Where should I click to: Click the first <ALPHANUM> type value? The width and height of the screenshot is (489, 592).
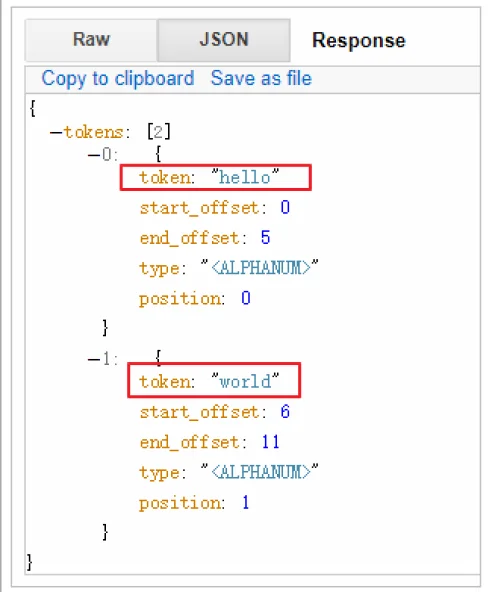pyautogui.click(x=260, y=268)
